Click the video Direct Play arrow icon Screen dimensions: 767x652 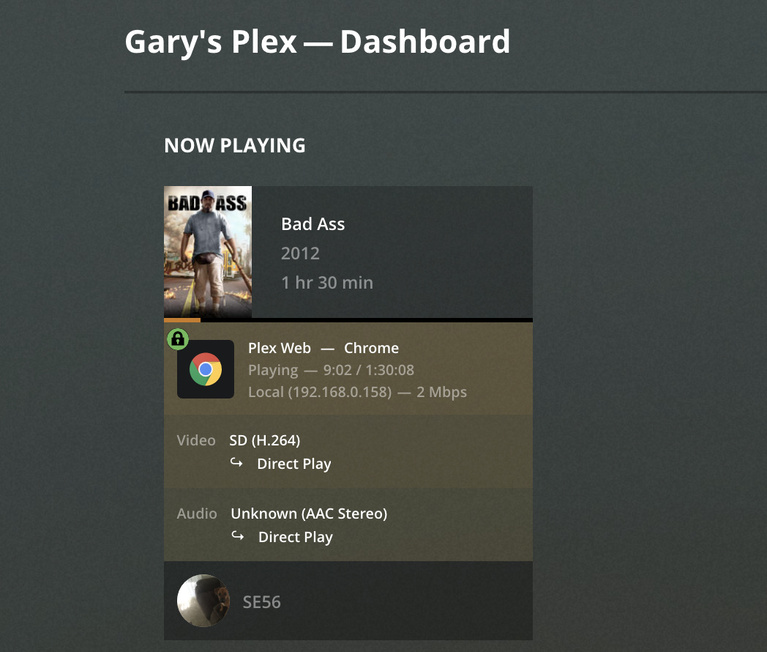coord(236,463)
